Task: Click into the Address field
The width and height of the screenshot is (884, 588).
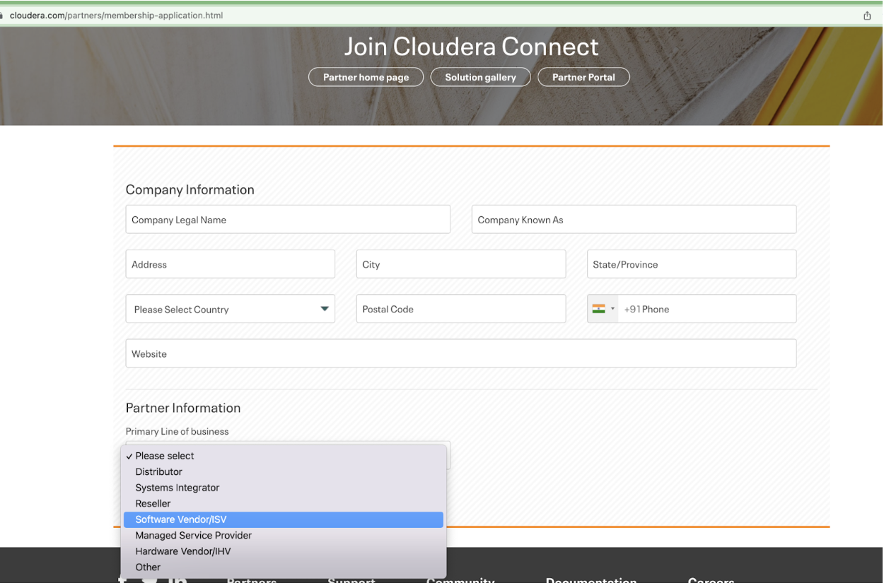Action: (x=231, y=264)
